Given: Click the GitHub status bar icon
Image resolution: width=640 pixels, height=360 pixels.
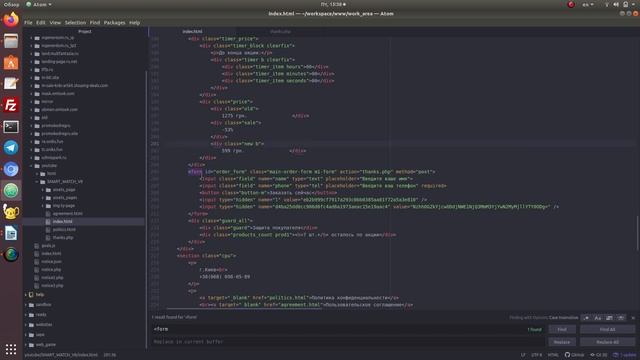Looking at the screenshot, I should [575, 355].
